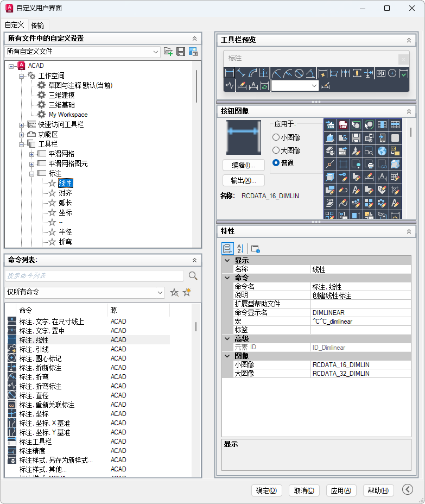
Task: Select the Radius dimension icon in preview
Action: (x=276, y=73)
